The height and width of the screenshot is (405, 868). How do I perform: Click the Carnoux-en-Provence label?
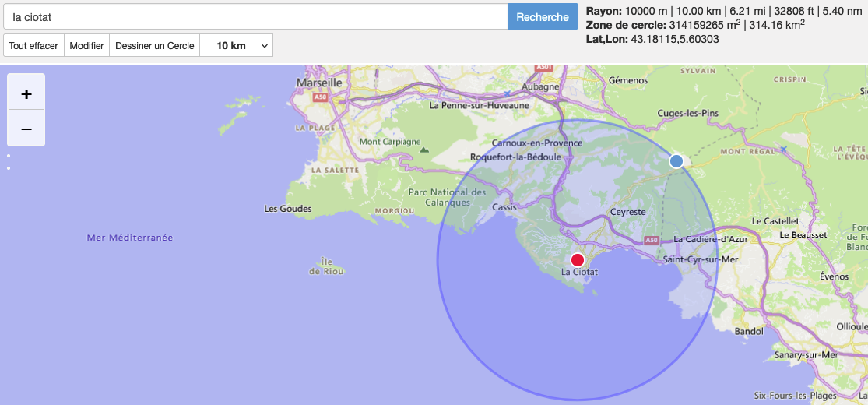[x=537, y=143]
